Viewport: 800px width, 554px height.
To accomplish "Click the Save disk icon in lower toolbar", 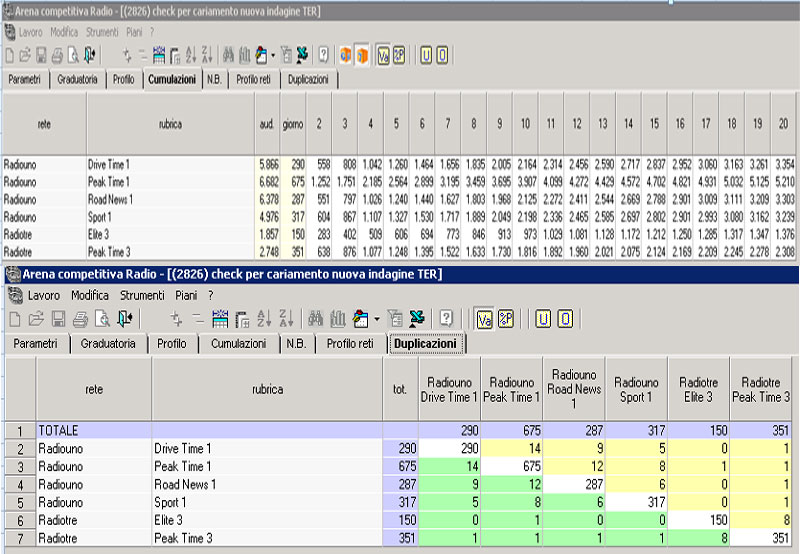I will (58, 319).
